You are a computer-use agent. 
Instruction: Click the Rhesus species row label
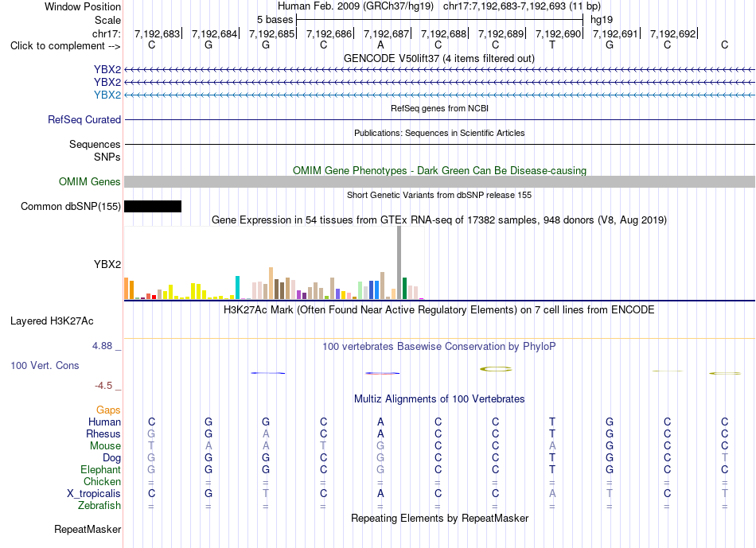[103, 433]
